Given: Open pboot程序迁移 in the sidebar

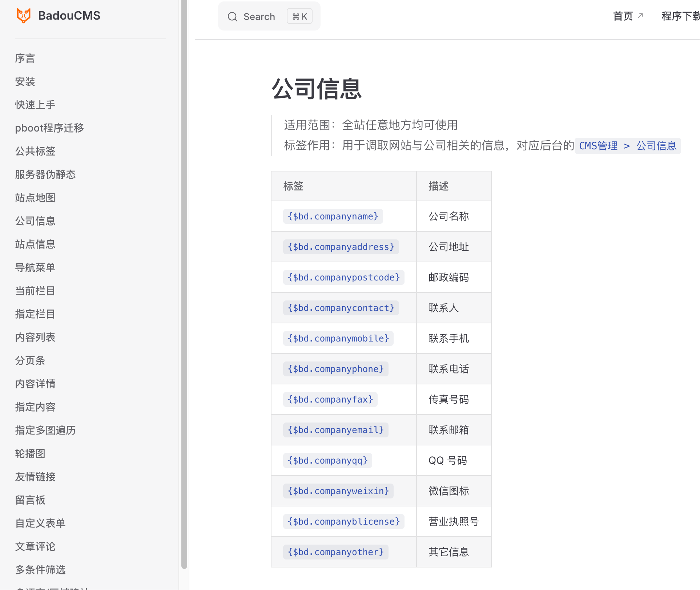Looking at the screenshot, I should pyautogui.click(x=49, y=128).
